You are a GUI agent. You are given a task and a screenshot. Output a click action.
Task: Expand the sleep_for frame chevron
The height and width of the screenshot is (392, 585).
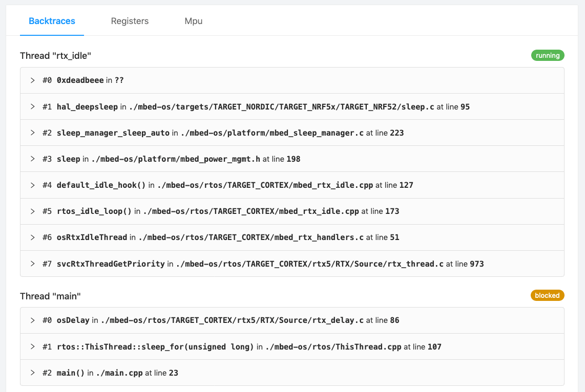pyautogui.click(x=32, y=347)
